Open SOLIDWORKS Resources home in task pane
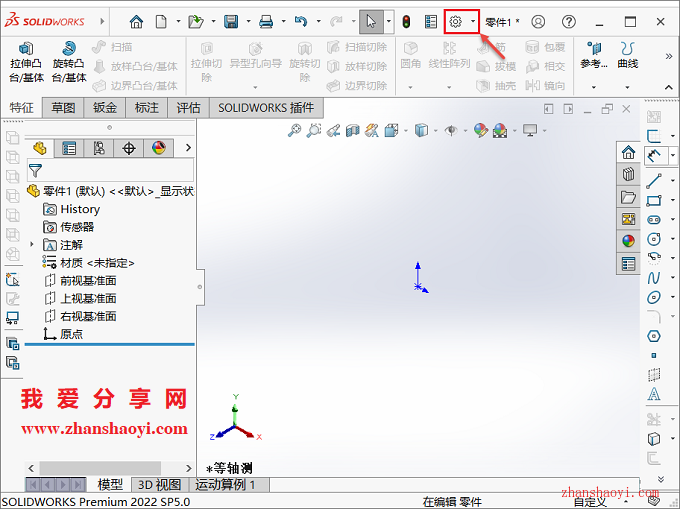The height and width of the screenshot is (509, 680). coord(628,152)
